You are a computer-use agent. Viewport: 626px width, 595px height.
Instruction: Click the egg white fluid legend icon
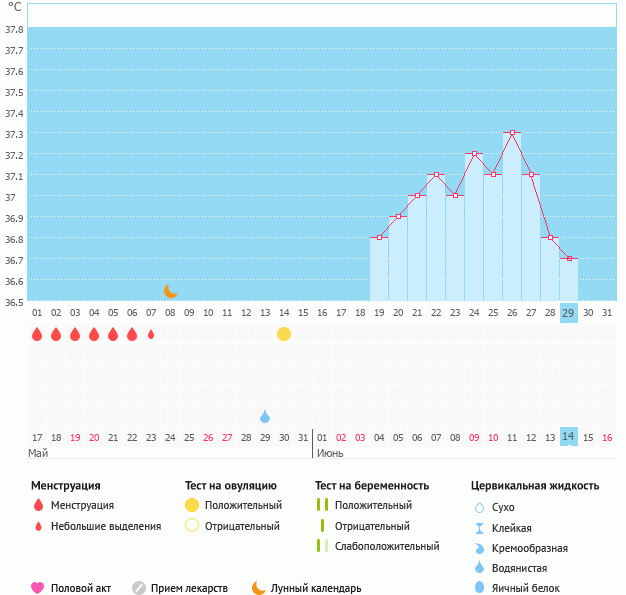click(480, 588)
